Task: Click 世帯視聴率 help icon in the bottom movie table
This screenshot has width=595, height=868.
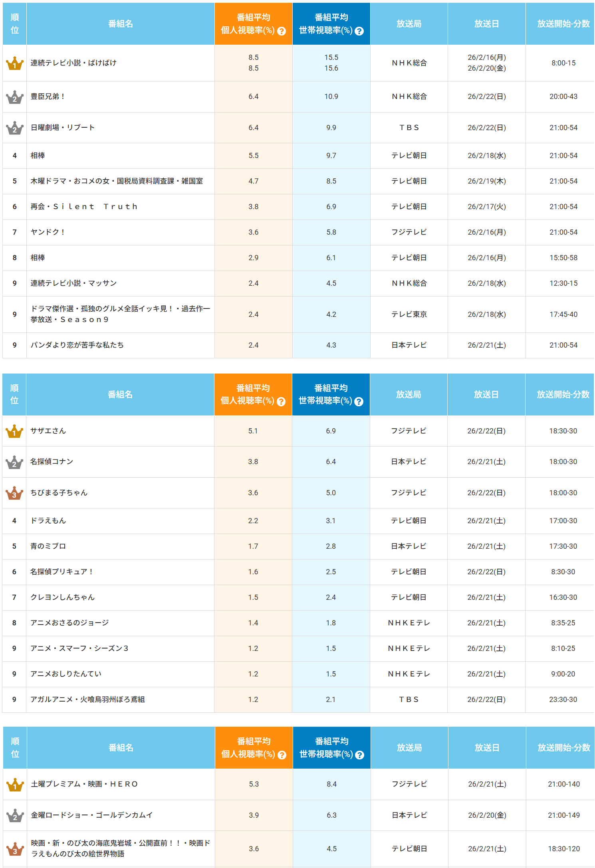Action: (359, 755)
